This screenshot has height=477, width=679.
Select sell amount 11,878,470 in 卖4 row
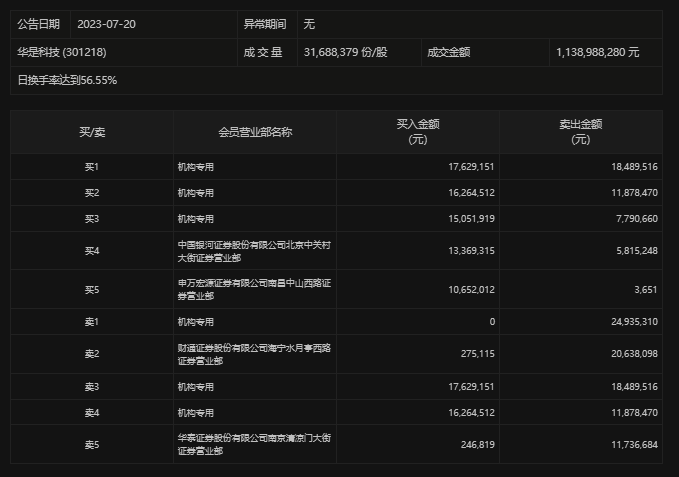(x=634, y=413)
